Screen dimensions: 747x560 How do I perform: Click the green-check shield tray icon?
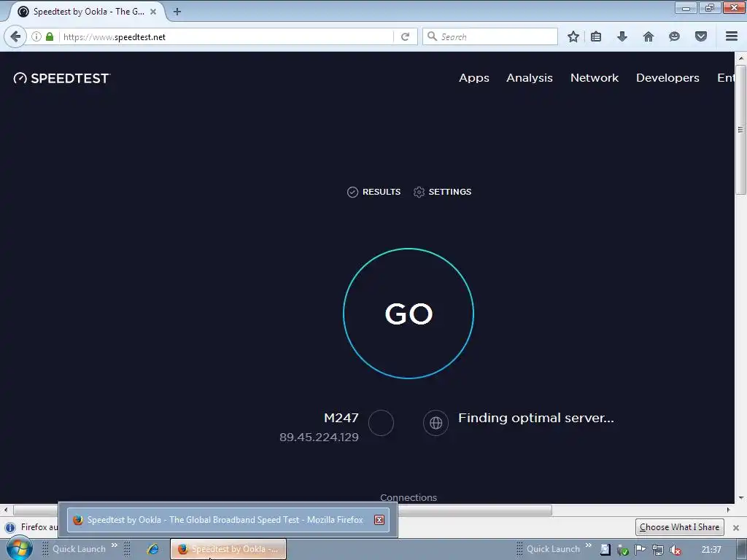[623, 550]
